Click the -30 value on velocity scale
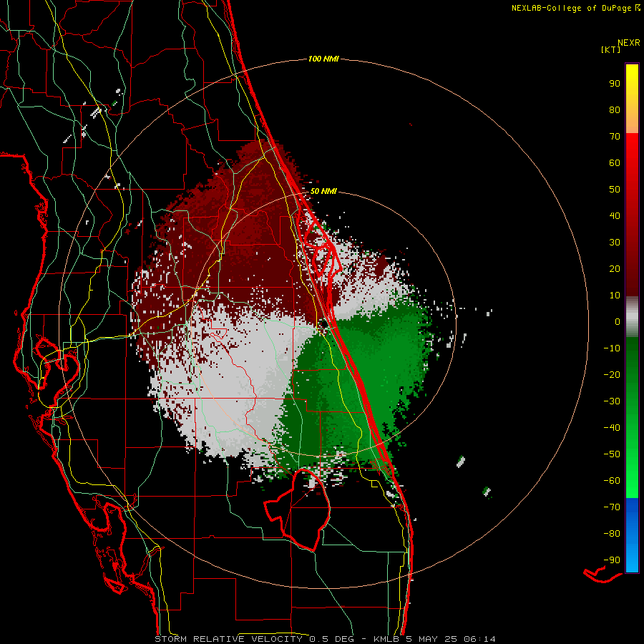Viewport: 644px width, 644px height. tap(612, 401)
